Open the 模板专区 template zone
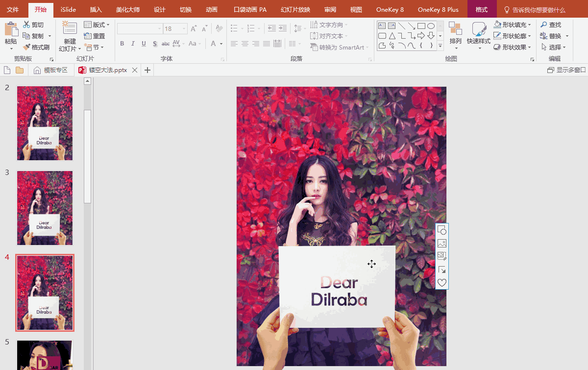The image size is (588, 370). coord(50,71)
